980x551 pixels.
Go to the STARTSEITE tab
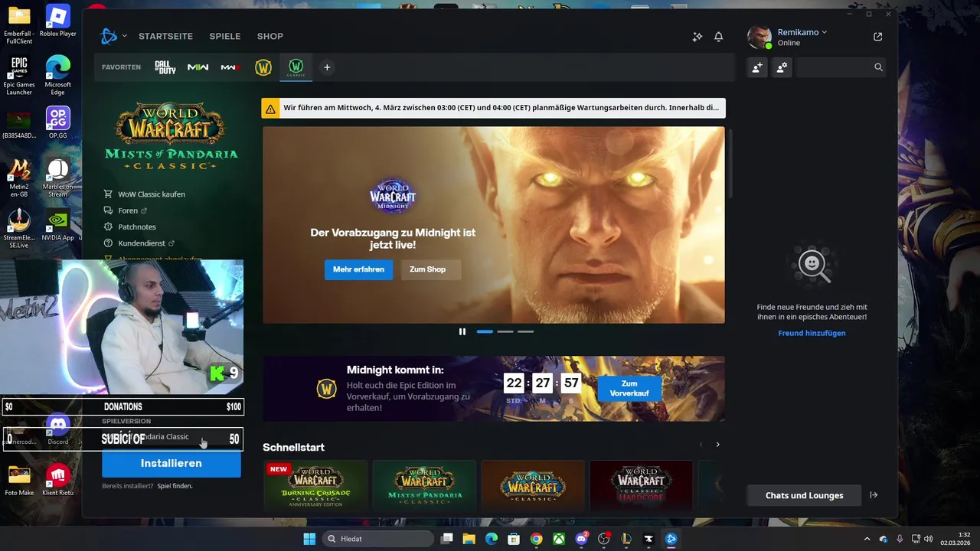pos(165,36)
